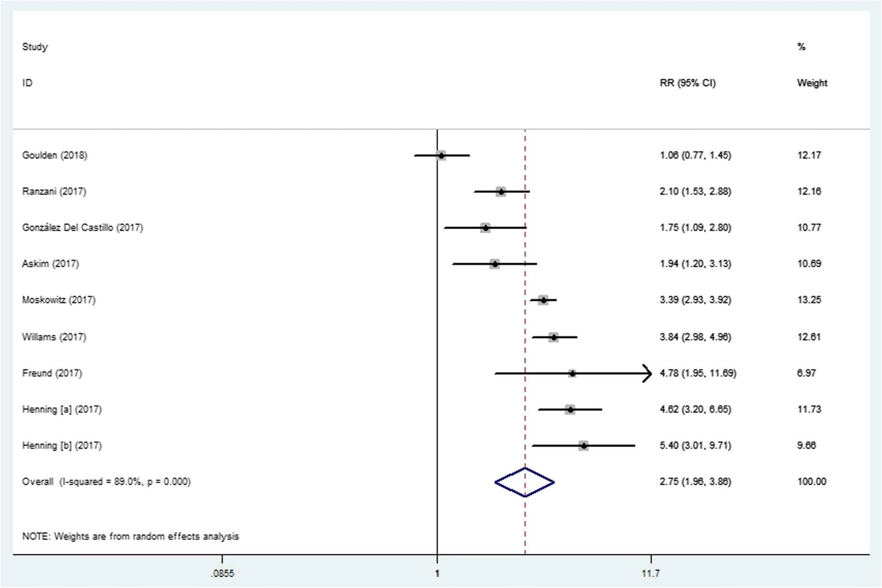Click the Ranzani point estimate marker

[x=501, y=192]
